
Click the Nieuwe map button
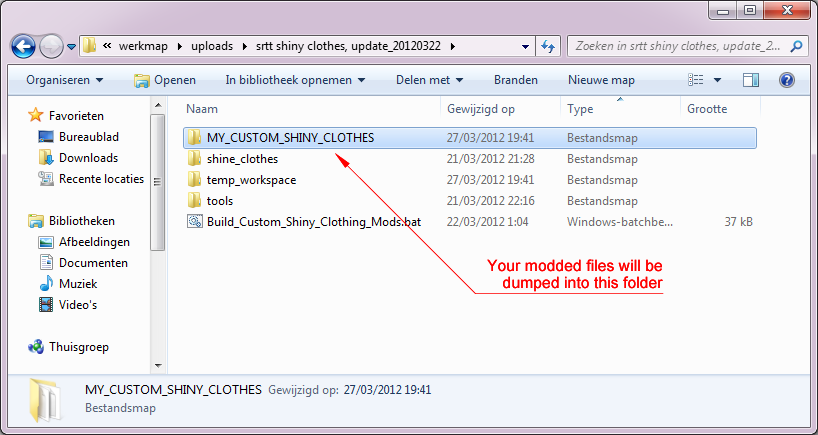[601, 80]
